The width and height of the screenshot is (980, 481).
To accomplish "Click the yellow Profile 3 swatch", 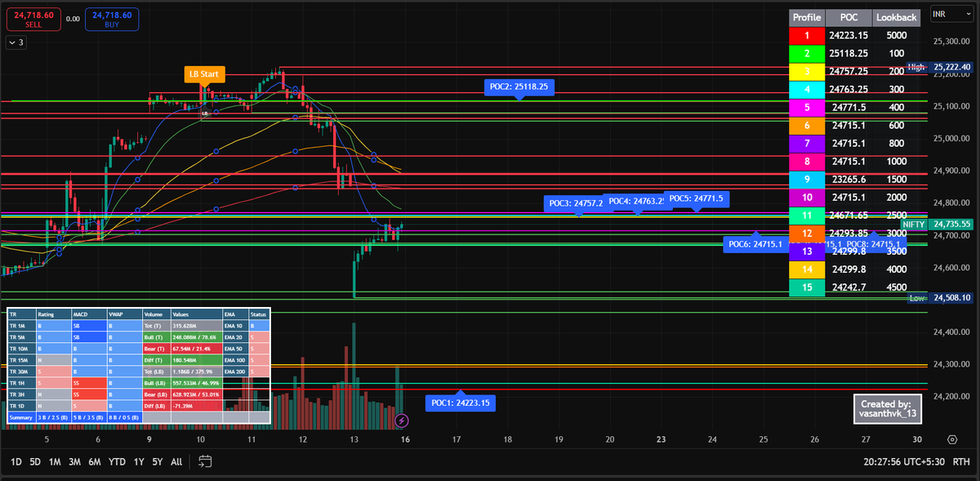I will click(807, 72).
